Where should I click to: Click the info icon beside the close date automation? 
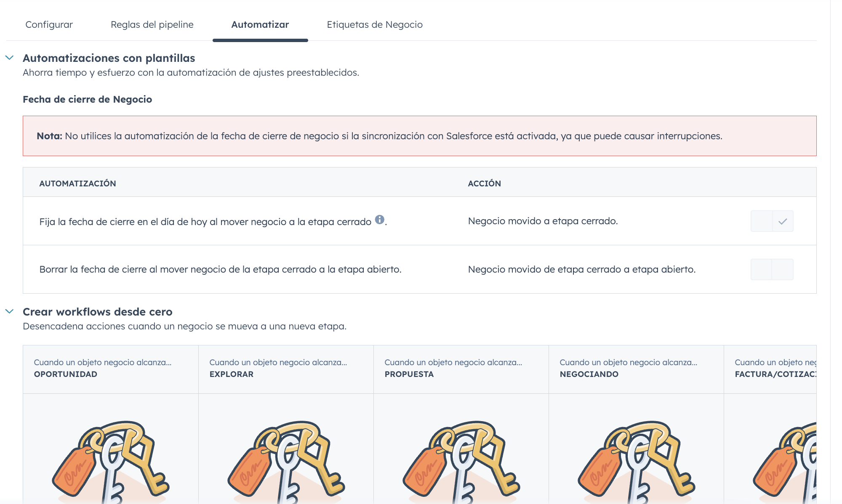[x=379, y=220]
